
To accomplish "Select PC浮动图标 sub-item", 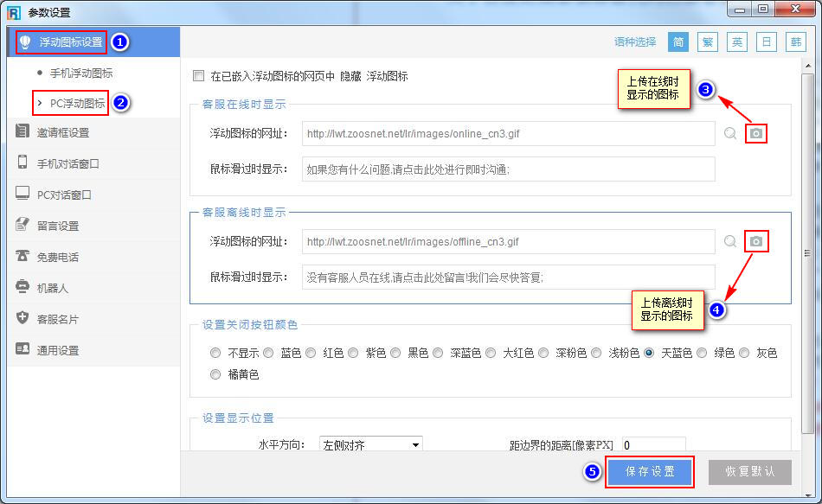I will click(77, 103).
